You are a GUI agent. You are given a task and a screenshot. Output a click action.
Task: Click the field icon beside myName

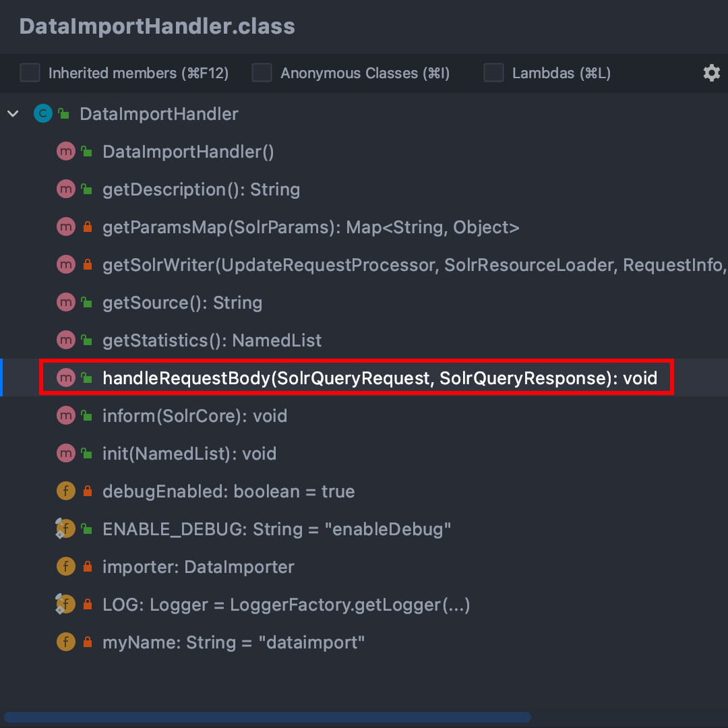coord(65,642)
